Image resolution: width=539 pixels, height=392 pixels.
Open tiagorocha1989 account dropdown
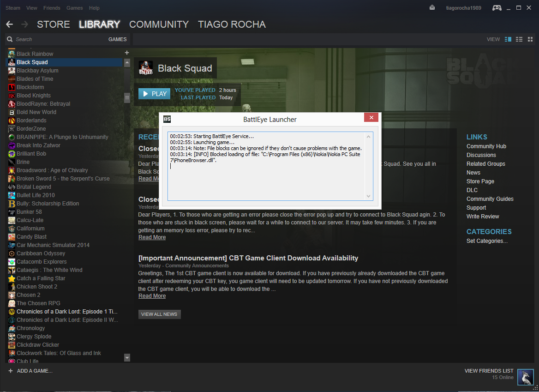(463, 8)
